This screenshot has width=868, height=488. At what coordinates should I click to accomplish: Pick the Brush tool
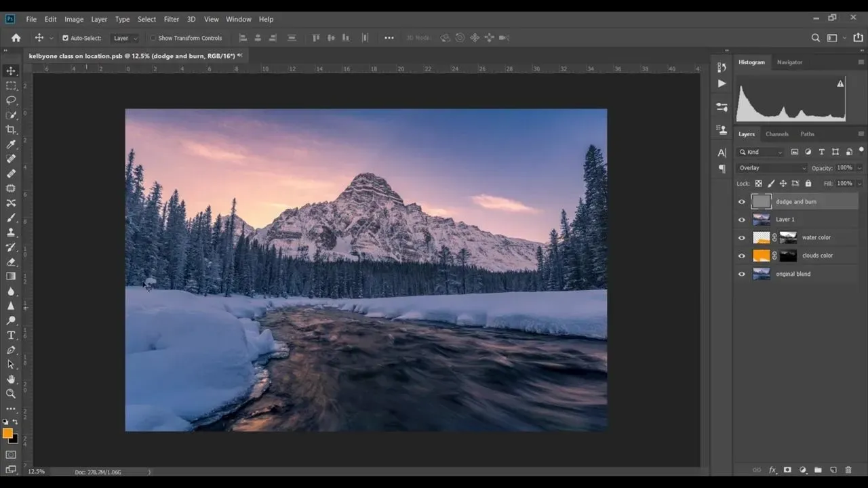pos(11,218)
